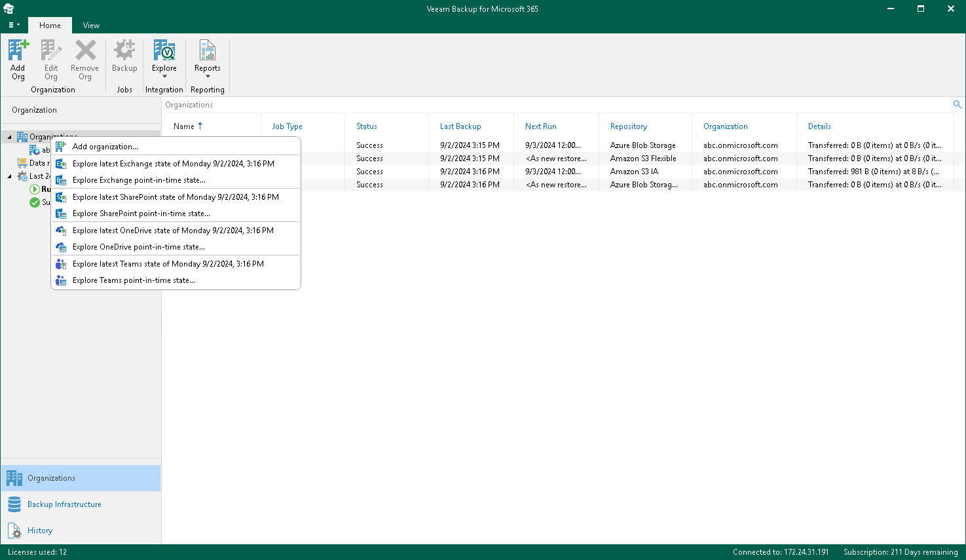Image resolution: width=966 pixels, height=560 pixels.
Task: Sort by the Last Backup column header
Action: (460, 126)
